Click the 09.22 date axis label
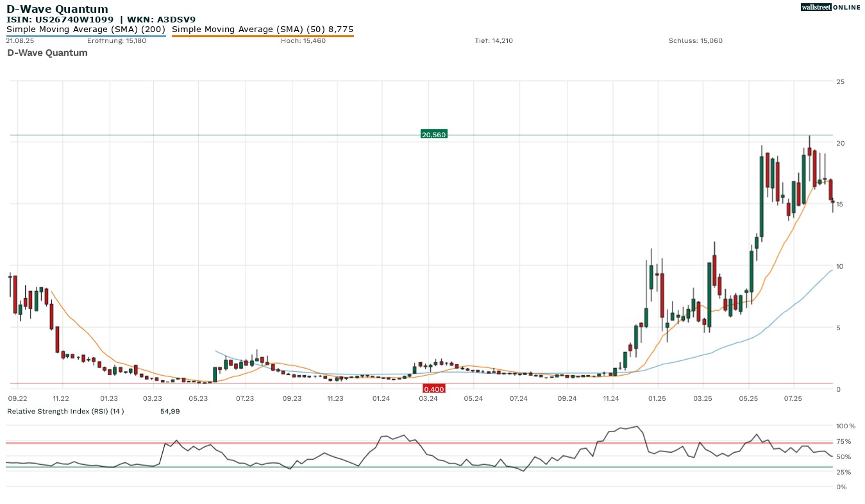The image size is (865, 504). [17, 398]
